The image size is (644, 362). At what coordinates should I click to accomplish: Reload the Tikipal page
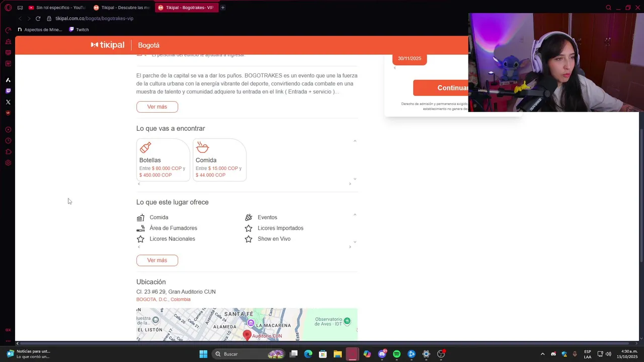pyautogui.click(x=38, y=19)
